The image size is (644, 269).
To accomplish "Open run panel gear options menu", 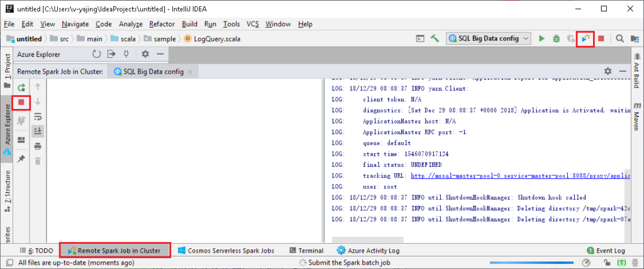I will coord(608,71).
